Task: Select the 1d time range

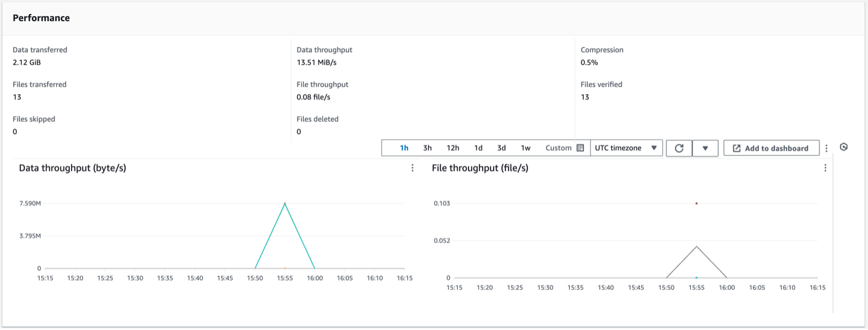Action: [478, 148]
